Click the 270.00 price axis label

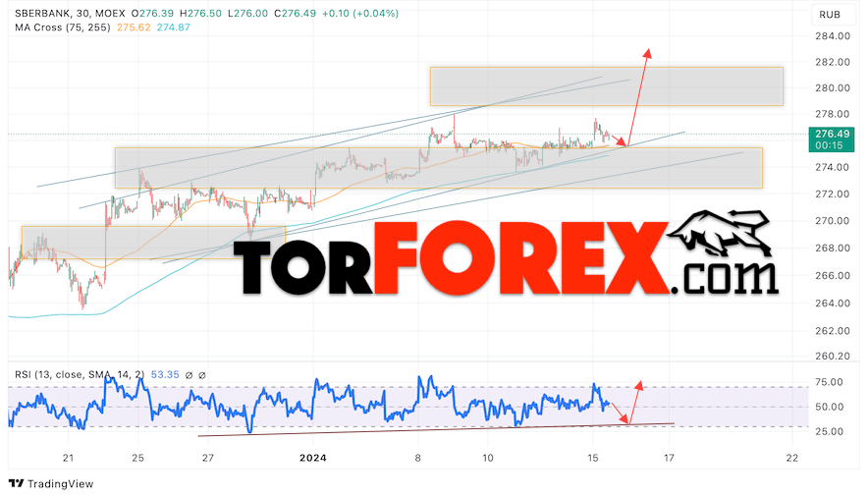click(x=832, y=221)
